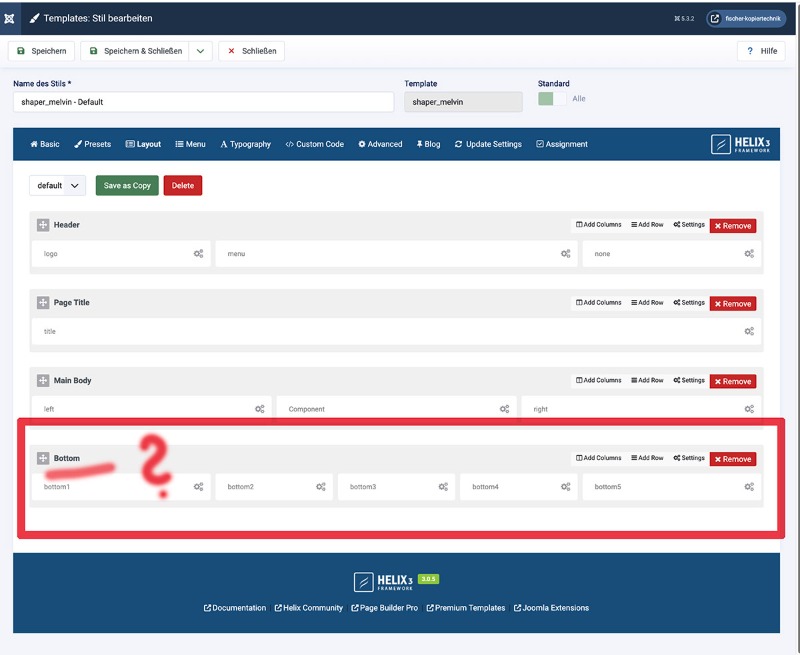Open gear settings for menu column
The width and height of the screenshot is (800, 655).
pyautogui.click(x=565, y=254)
